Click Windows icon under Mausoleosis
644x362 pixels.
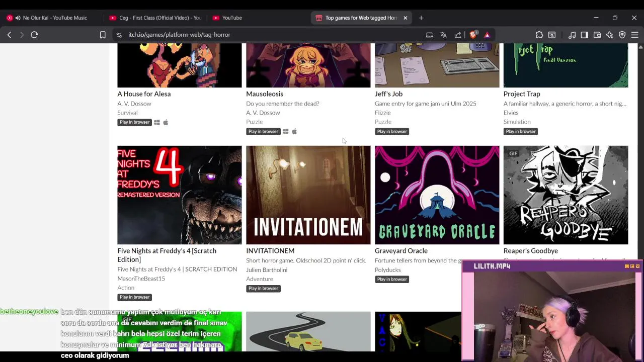pos(285,131)
